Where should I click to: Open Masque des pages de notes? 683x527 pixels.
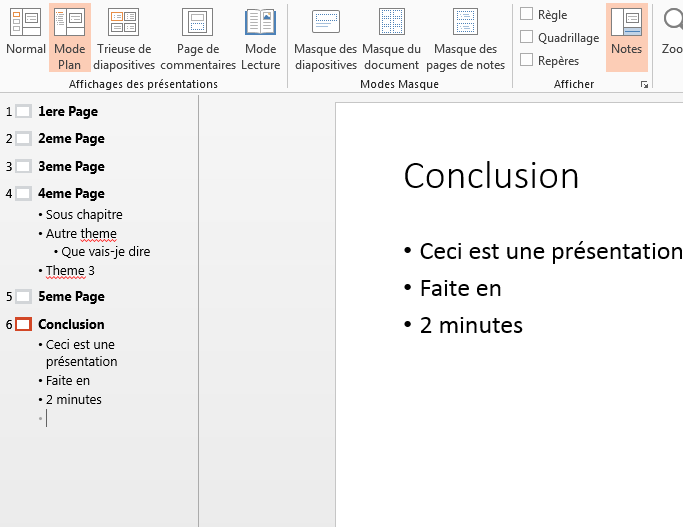point(465,36)
